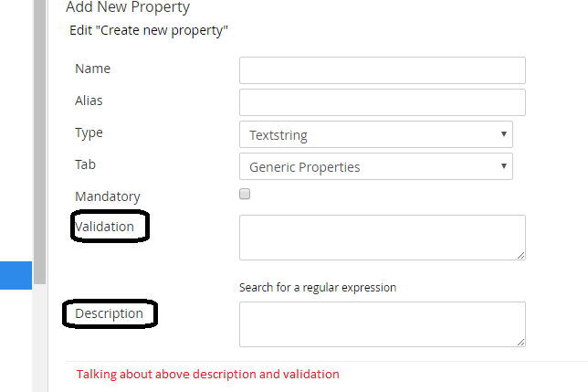588x392 pixels.
Task: Click inside the Validation text area
Action: click(x=382, y=238)
